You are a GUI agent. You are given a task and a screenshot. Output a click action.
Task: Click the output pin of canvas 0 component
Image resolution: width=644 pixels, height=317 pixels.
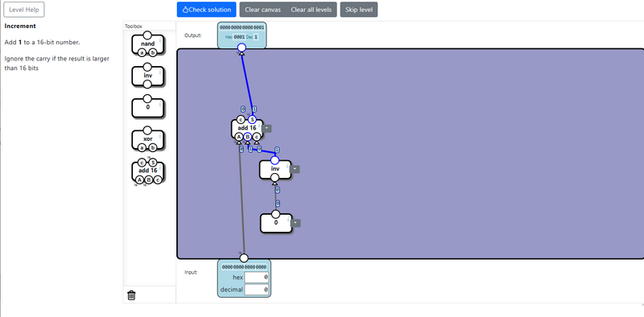pyautogui.click(x=275, y=214)
